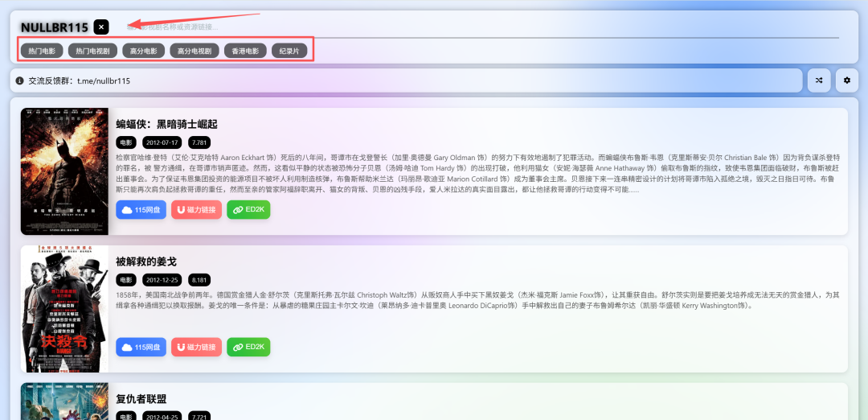
Task: Click the 复仇者联盟 poster thumbnail
Action: pyautogui.click(x=65, y=401)
